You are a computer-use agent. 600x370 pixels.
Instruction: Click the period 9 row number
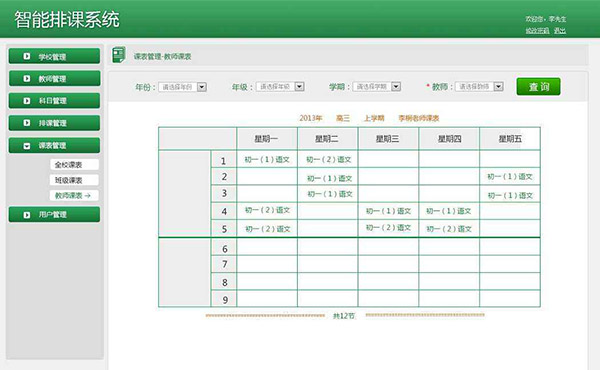click(x=225, y=300)
